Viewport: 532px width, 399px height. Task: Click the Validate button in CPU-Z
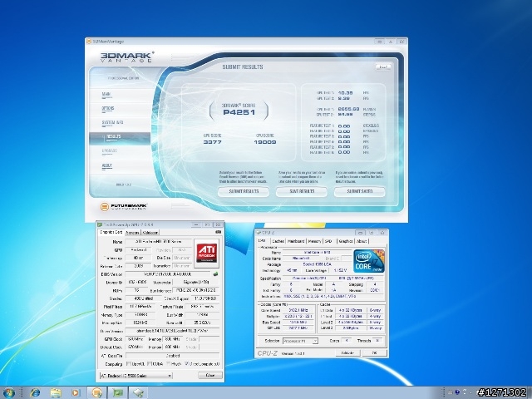tap(347, 353)
